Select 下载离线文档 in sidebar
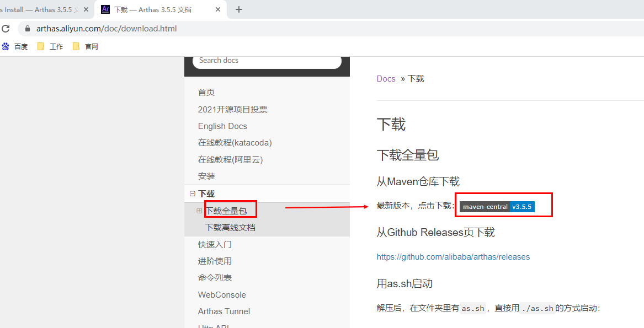This screenshot has height=328, width=644. click(231, 228)
